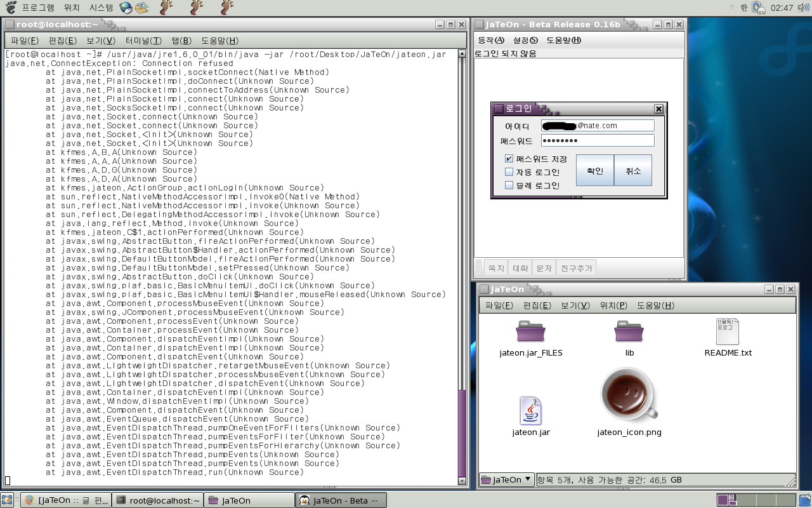Viewport: 812px width, 508px height.
Task: Switch to JaTeOn folder taskbar entry
Action: pos(249,500)
